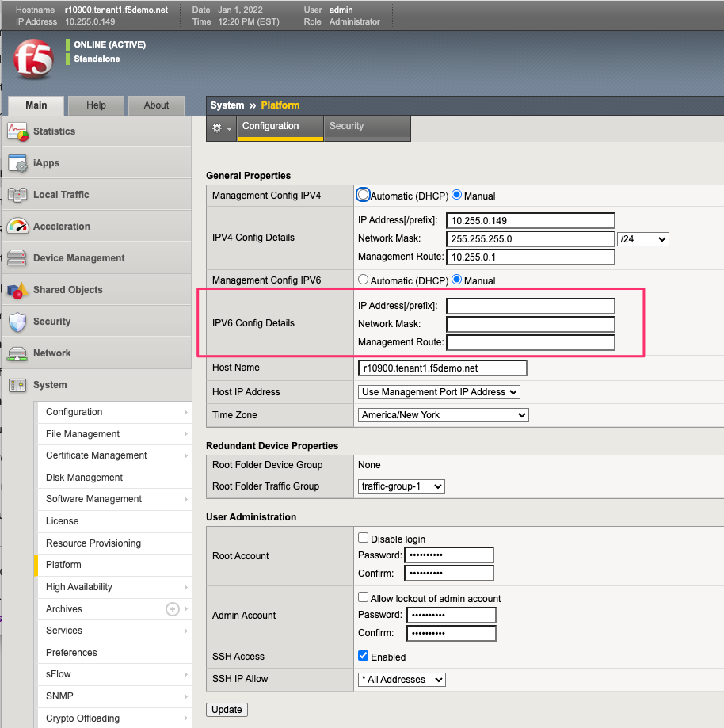The height and width of the screenshot is (728, 724).
Task: Switch to the Main tab
Action: (36, 105)
